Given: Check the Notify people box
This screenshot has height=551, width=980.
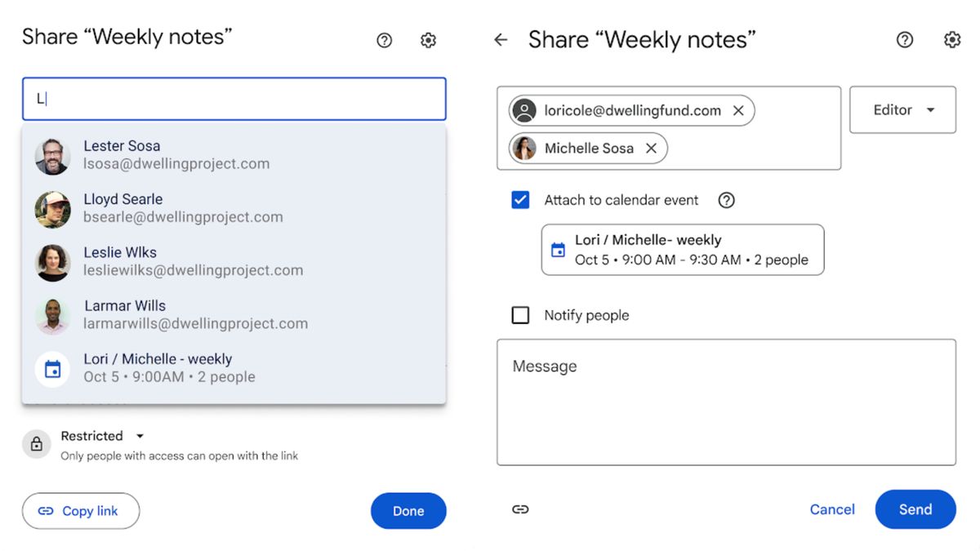Looking at the screenshot, I should coord(520,315).
